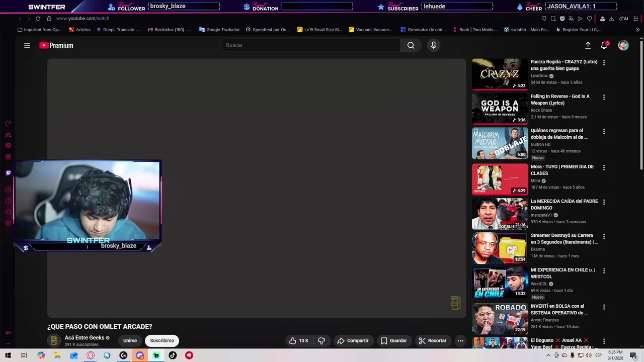Open the ad blocker shield icon

coord(562,19)
